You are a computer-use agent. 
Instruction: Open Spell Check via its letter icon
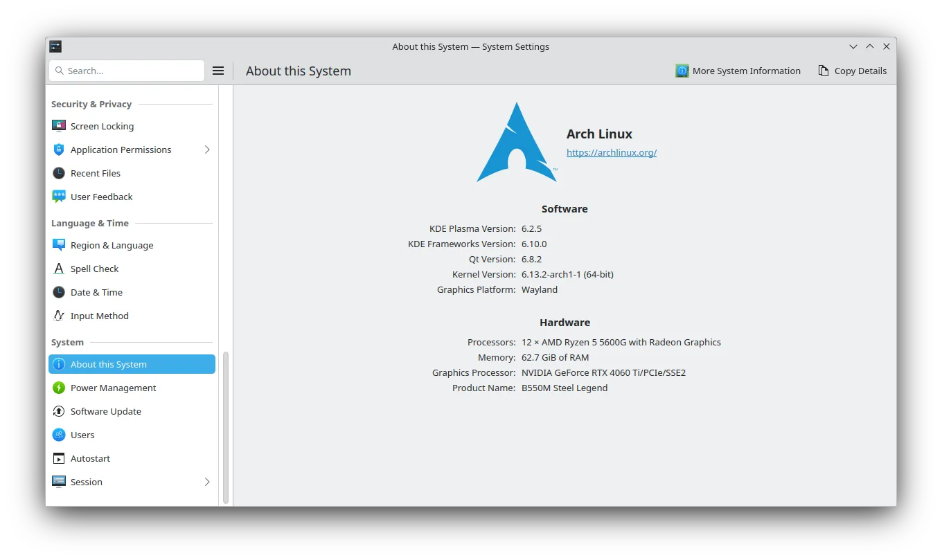pyautogui.click(x=59, y=269)
